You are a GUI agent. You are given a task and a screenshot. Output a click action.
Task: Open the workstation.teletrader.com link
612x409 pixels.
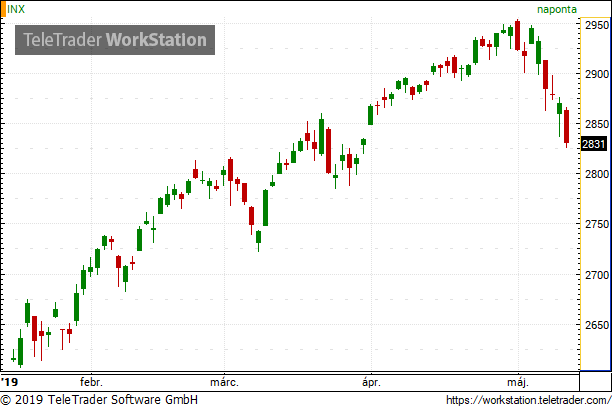pyautogui.click(x=528, y=400)
